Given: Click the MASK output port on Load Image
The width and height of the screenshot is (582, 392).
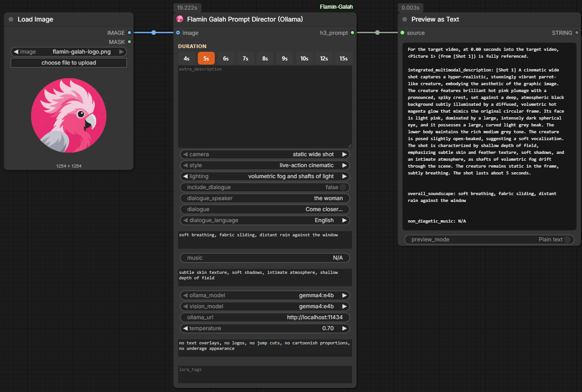Looking at the screenshot, I should [x=130, y=42].
